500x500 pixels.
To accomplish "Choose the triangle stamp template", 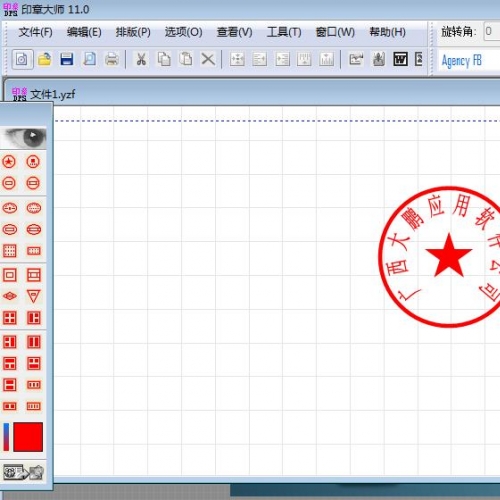I will click(x=33, y=296).
